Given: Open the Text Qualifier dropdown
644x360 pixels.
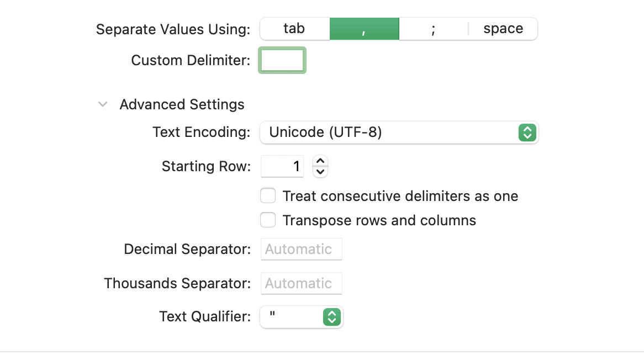Looking at the screenshot, I should pyautogui.click(x=293, y=317).
